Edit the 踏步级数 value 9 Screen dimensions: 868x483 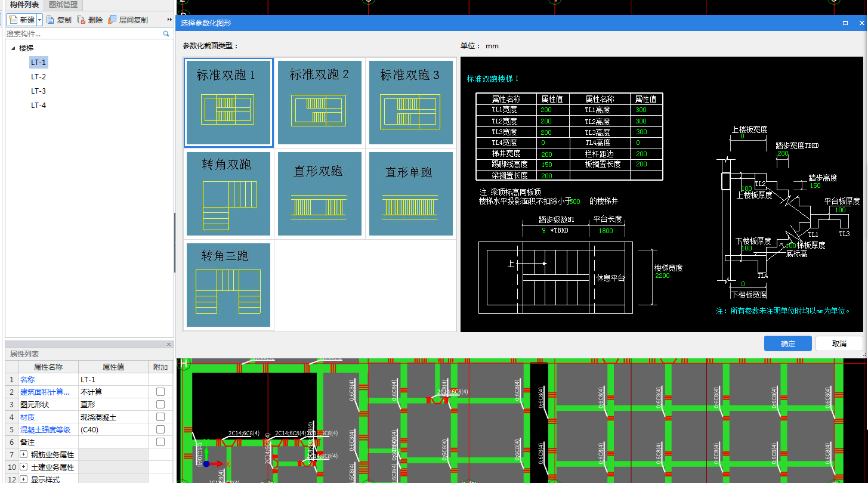544,230
